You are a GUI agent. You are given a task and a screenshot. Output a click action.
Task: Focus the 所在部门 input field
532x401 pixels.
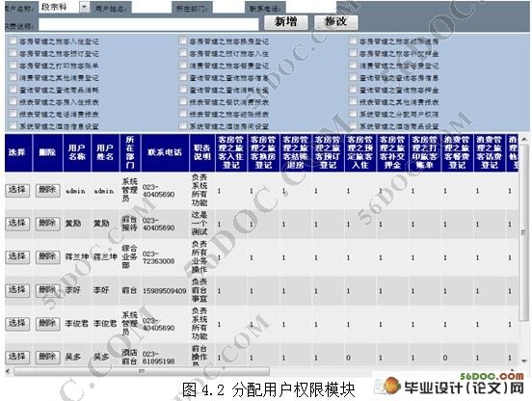coord(228,7)
